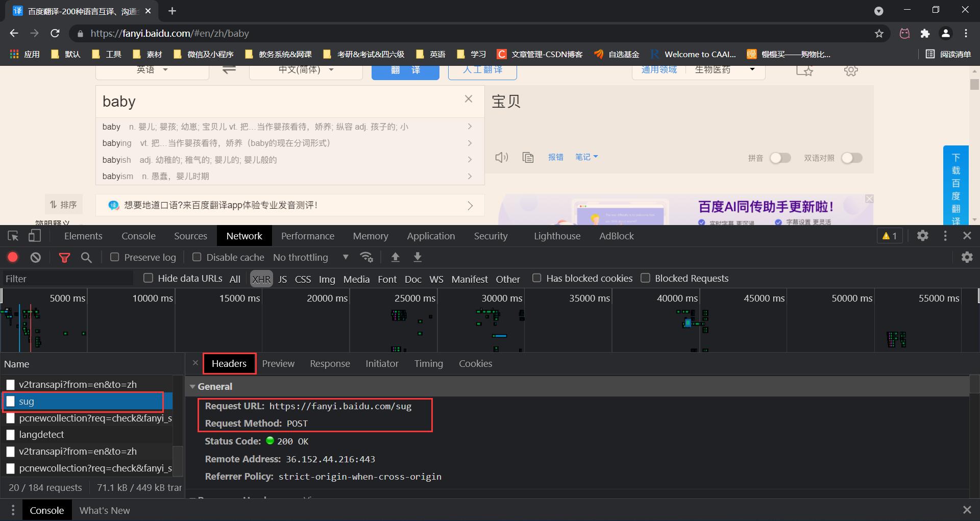Expand the babyish suggestion row

289,160
